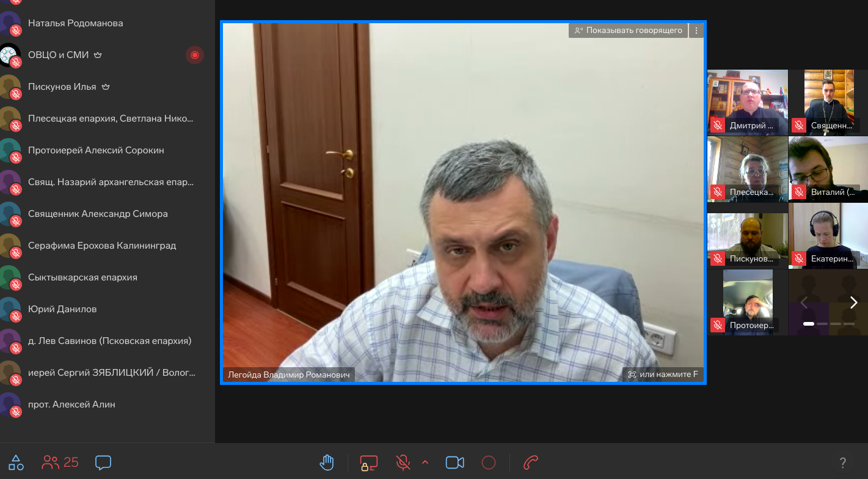Click the fullscreen icon near "или нажмите F"
868x479 pixels.
pos(632,375)
